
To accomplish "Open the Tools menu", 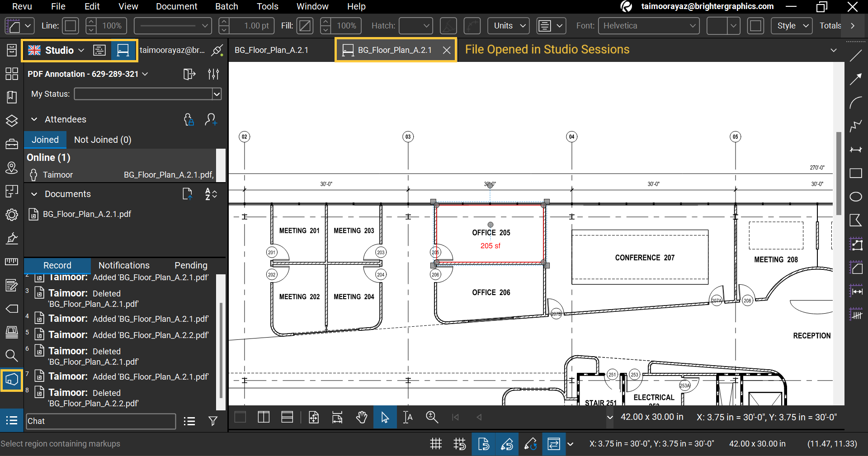I will point(267,6).
